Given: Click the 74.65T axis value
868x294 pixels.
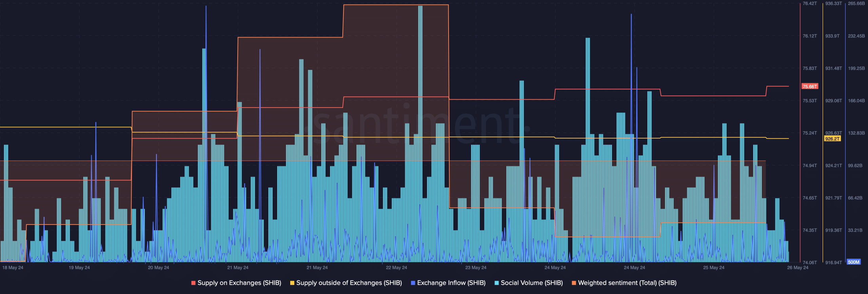Looking at the screenshot, I should click(810, 198).
